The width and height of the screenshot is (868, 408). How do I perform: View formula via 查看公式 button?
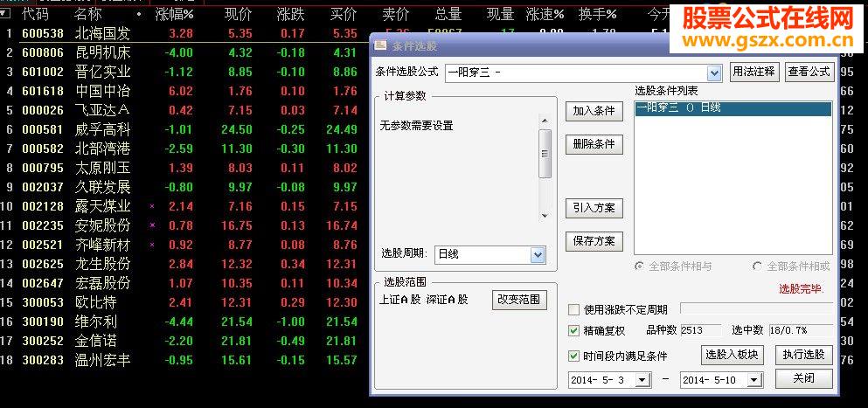[x=809, y=72]
